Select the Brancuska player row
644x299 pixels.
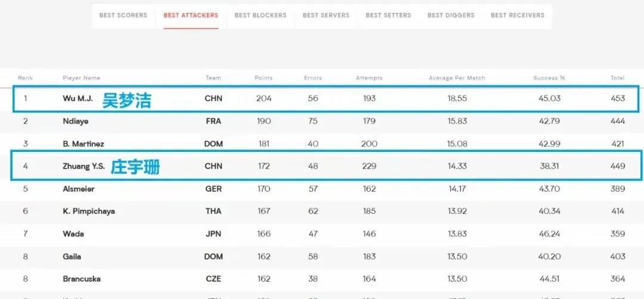[x=322, y=279]
